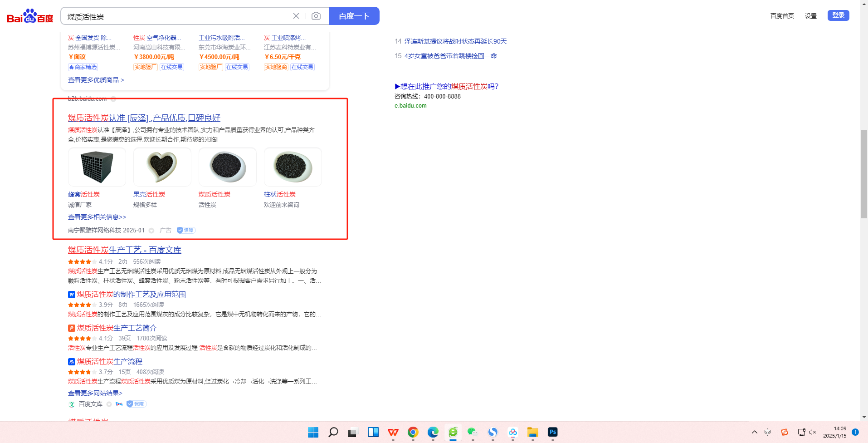This screenshot has width=868, height=443.
Task: Click the 百度文库 source logo icon
Action: coord(72,404)
